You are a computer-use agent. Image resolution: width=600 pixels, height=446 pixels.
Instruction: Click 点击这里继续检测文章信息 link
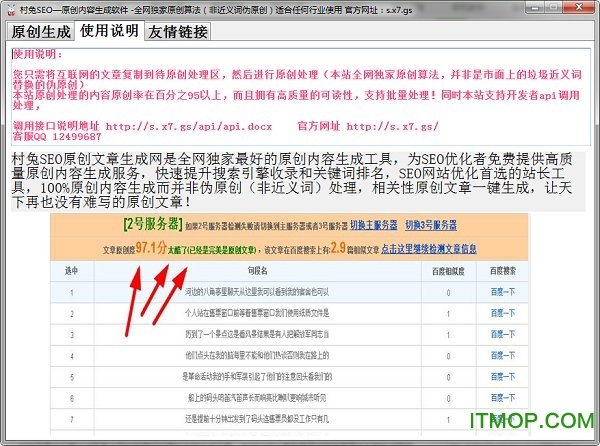click(x=429, y=249)
